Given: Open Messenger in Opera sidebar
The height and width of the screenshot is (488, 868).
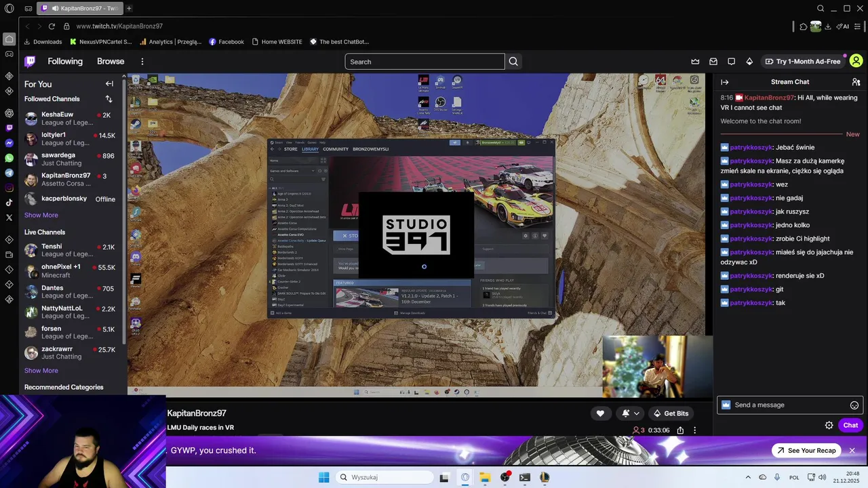Looking at the screenshot, I should 9,143.
